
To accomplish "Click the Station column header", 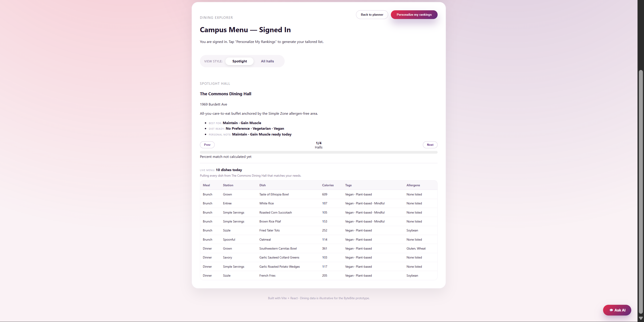I will [228, 185].
